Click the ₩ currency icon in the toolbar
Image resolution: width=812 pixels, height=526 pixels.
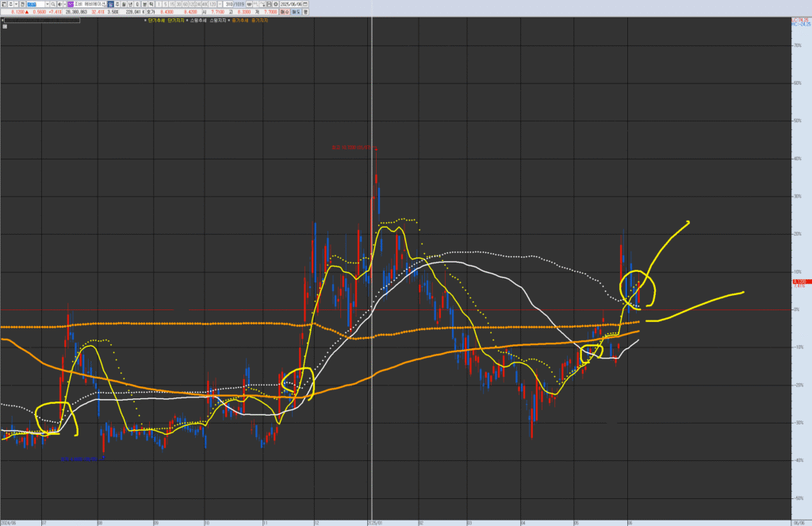[249, 4]
